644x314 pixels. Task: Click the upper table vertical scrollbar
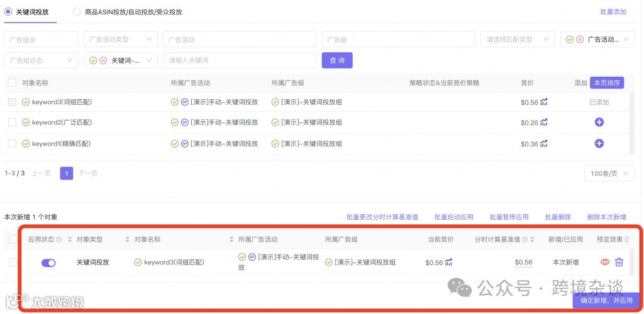631,123
